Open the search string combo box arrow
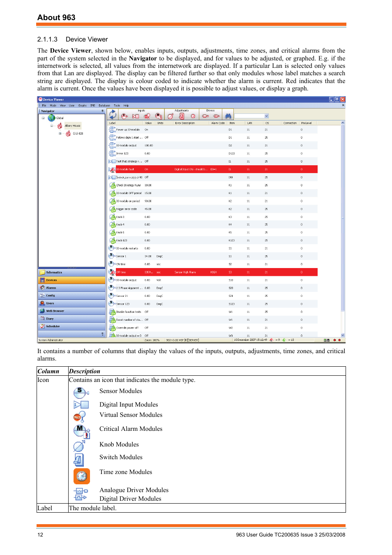392x555 pixels. click(x=266, y=116)
